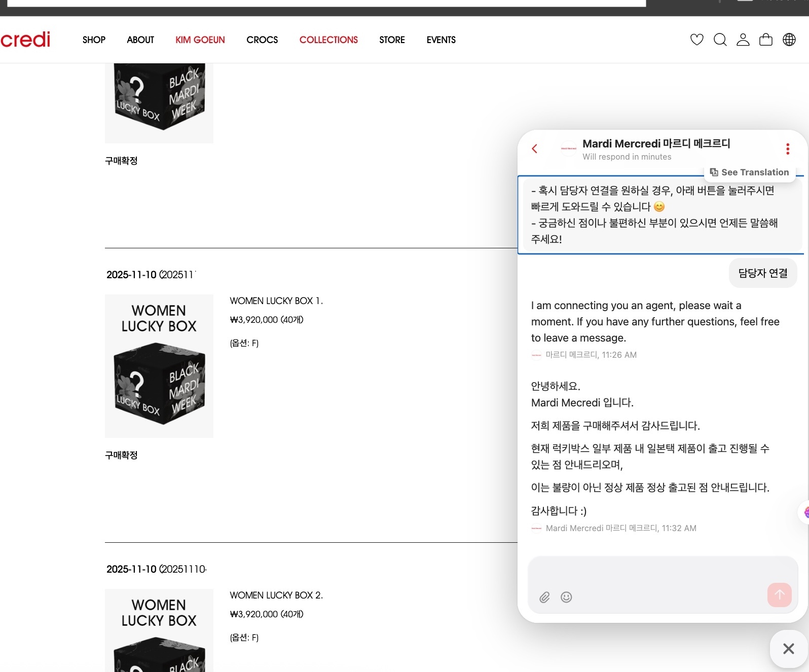
Task: Open the KIM GOEUN menu item
Action: tap(200, 40)
